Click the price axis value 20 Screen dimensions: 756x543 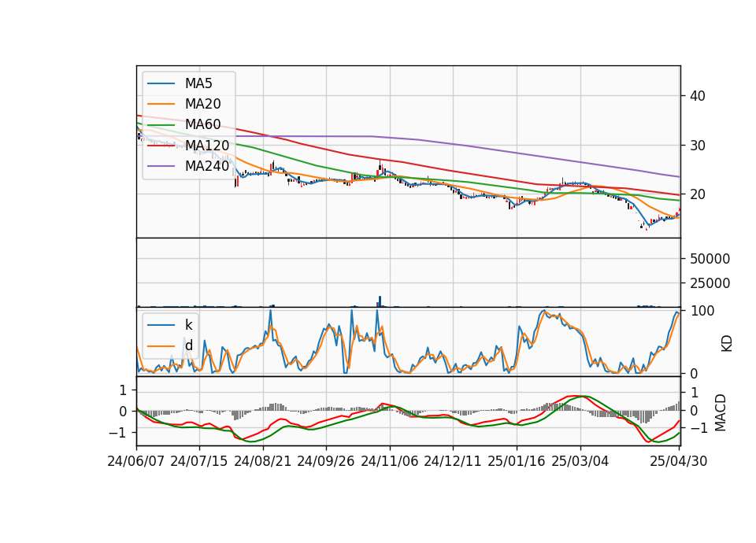click(698, 194)
